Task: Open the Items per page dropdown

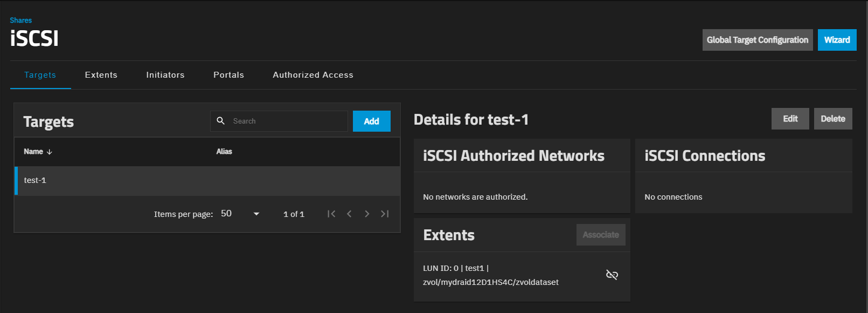Action: tap(240, 214)
